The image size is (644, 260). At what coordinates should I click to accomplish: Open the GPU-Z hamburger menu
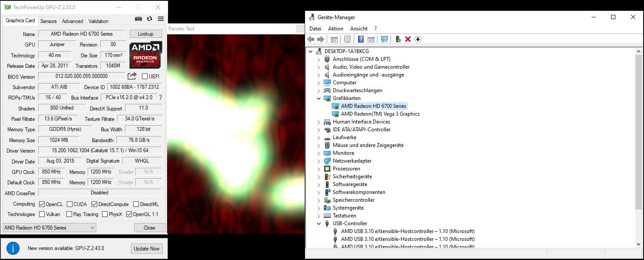(161, 19)
